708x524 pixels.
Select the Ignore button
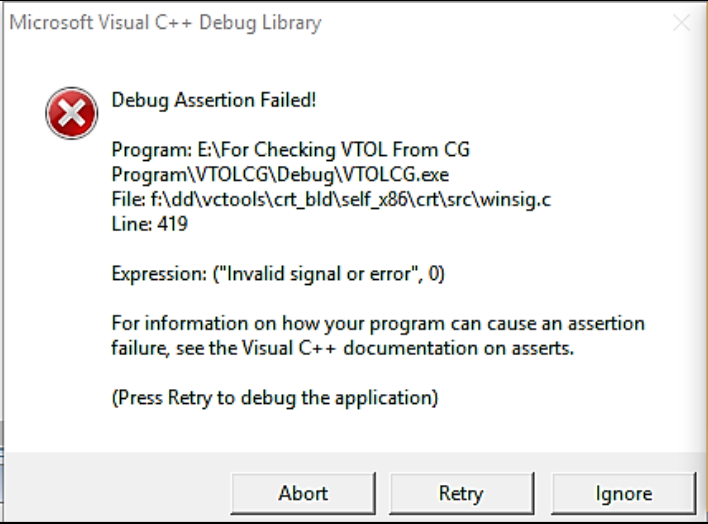(623, 494)
